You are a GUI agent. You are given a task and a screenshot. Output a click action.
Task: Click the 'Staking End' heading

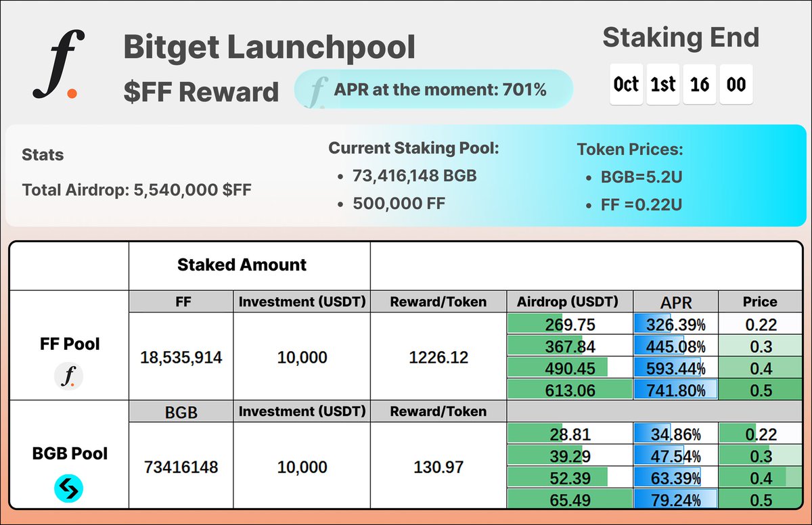click(x=681, y=37)
